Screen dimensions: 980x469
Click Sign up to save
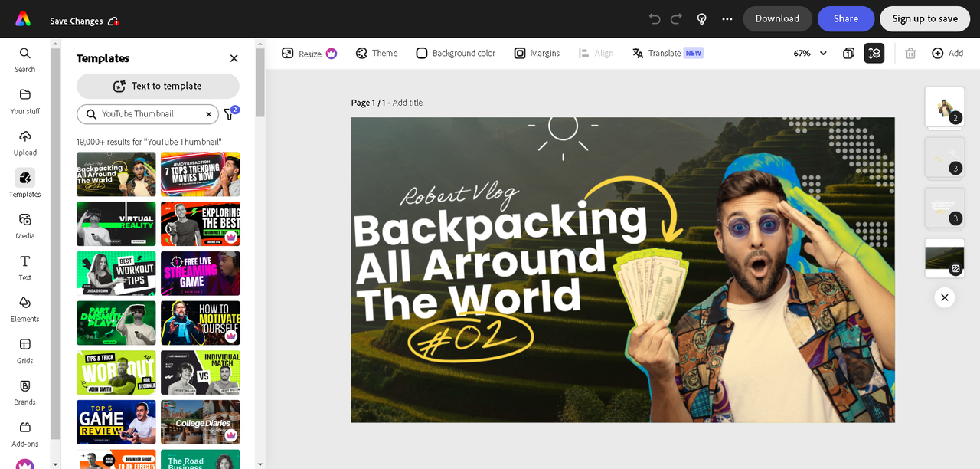(925, 18)
